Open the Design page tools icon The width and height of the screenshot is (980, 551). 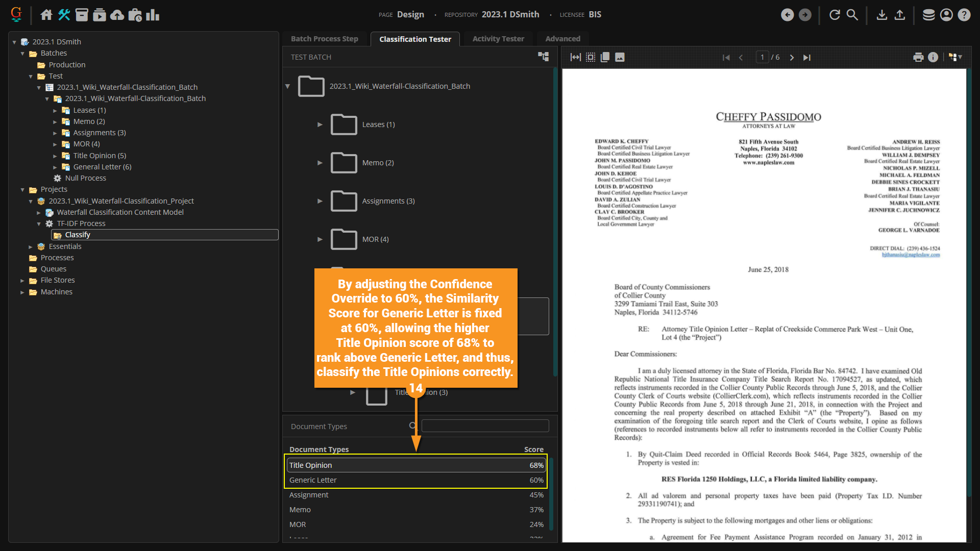click(x=64, y=15)
